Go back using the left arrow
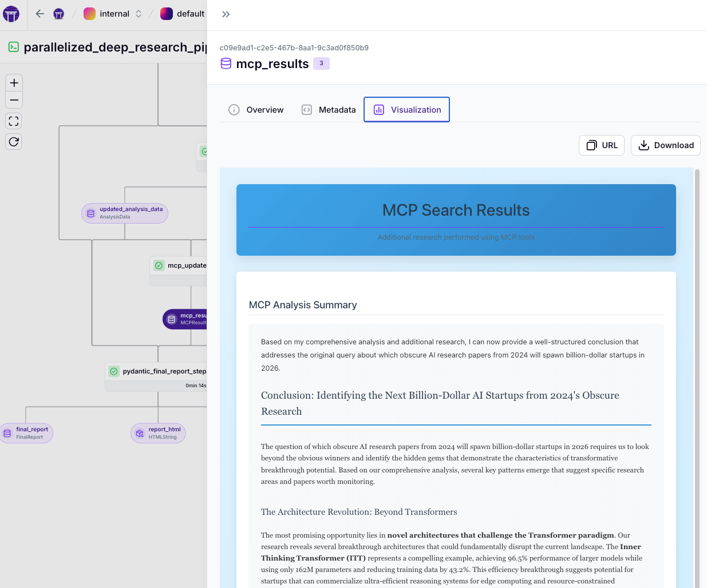Viewport: 707px width, 588px height. [40, 14]
